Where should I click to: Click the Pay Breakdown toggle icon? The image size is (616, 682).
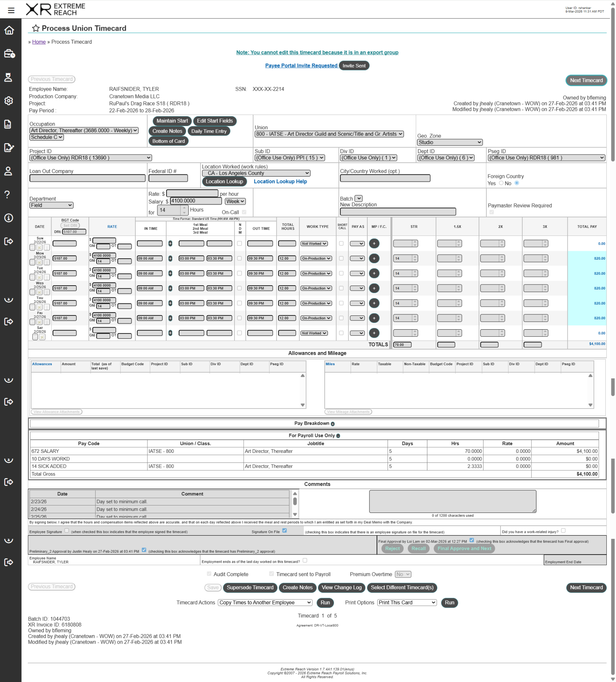pyautogui.click(x=333, y=424)
